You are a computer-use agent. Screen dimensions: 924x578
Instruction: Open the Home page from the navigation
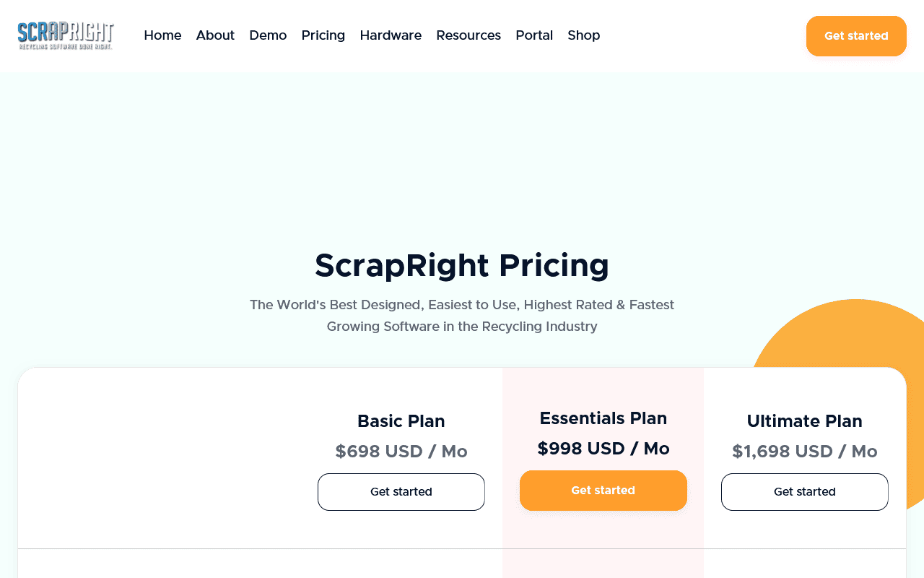162,35
